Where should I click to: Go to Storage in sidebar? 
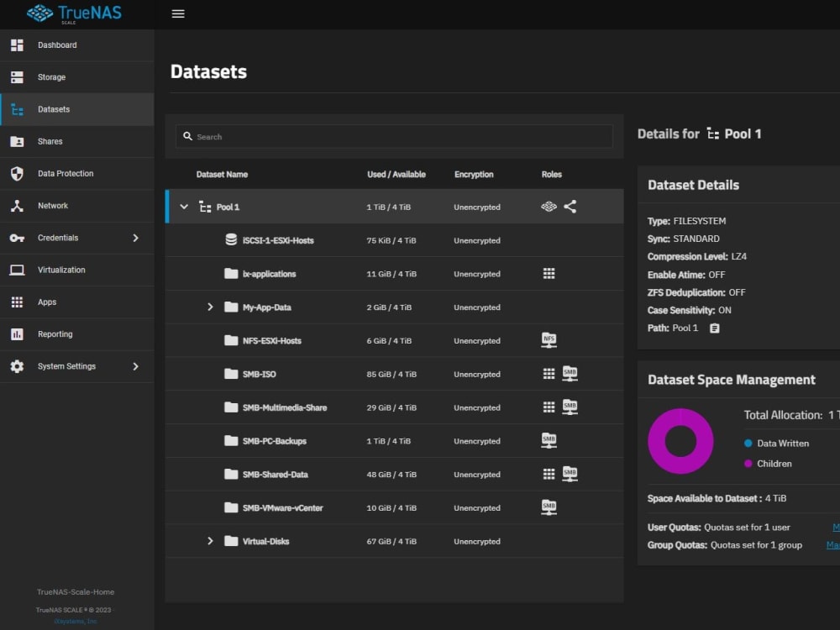pyautogui.click(x=77, y=77)
